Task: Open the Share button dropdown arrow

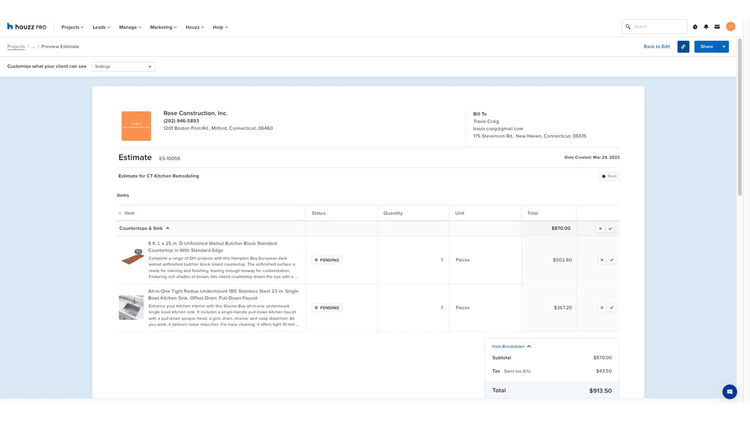Action: click(x=724, y=47)
